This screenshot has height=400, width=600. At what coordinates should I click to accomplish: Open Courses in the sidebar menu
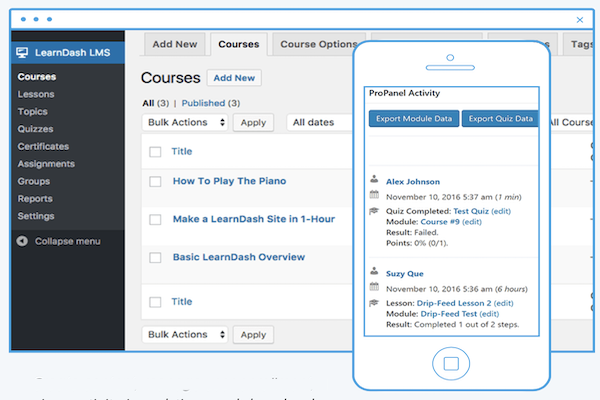(37, 77)
